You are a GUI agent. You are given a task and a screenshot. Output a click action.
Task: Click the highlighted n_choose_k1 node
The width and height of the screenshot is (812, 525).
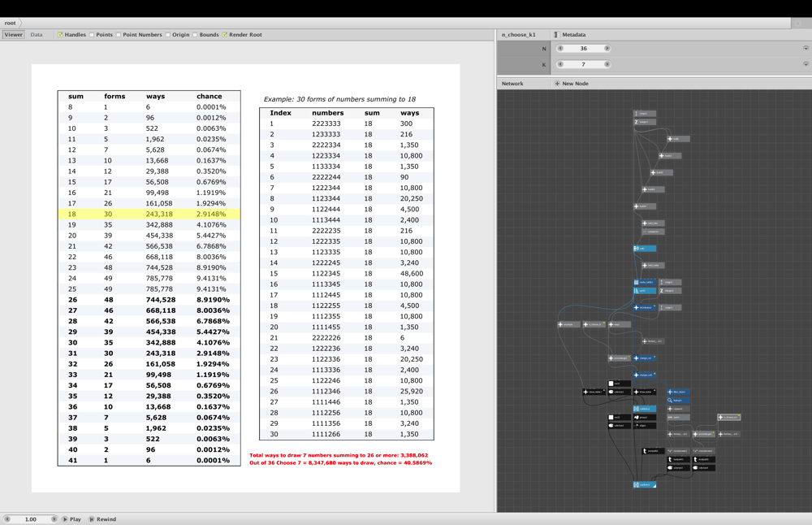pyautogui.click(x=729, y=417)
